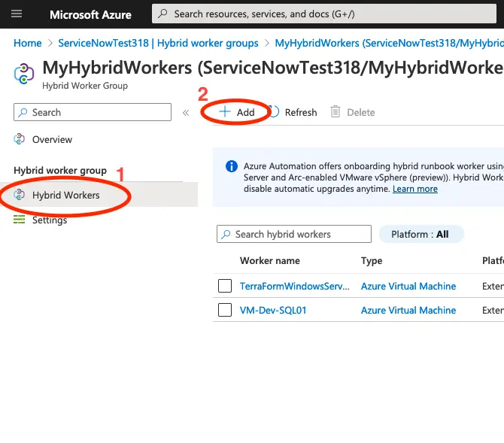Click the Overview item icon
This screenshot has height=443, width=504.
tap(20, 139)
